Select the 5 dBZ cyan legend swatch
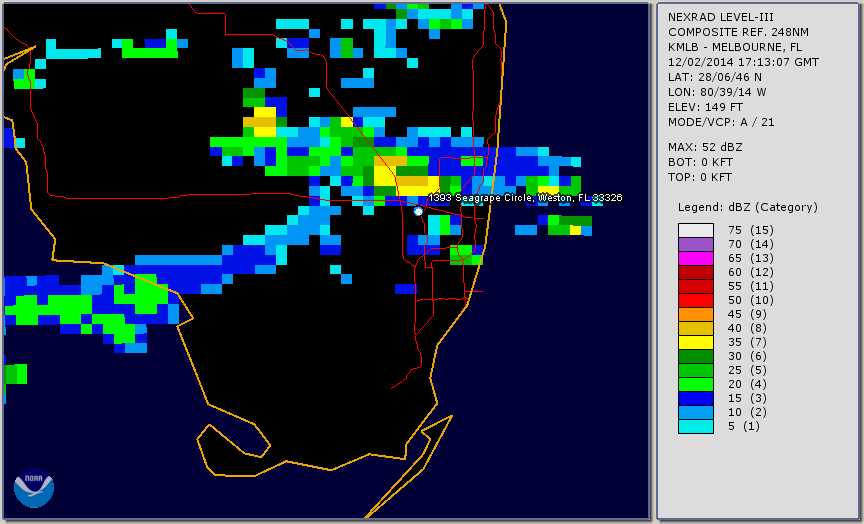The image size is (864, 524). point(696,426)
